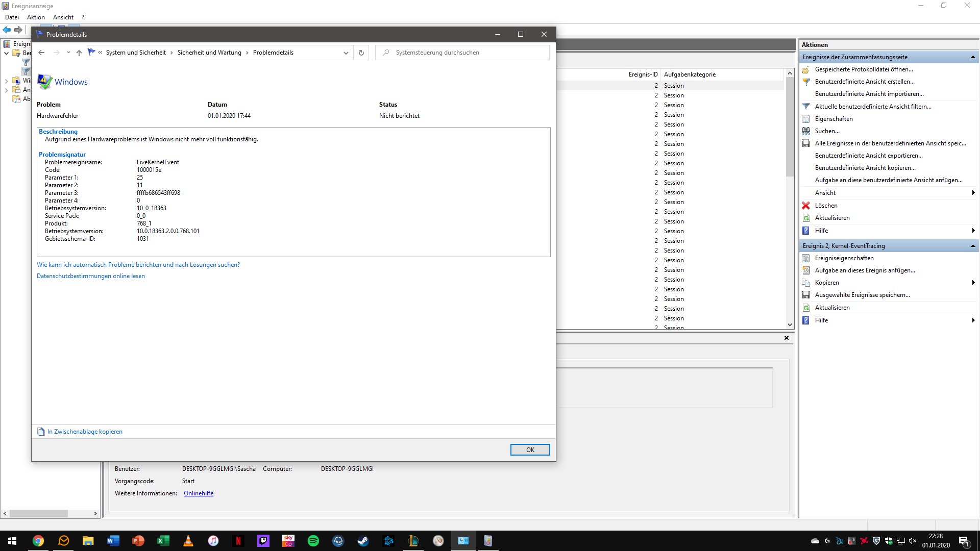
Task: Collapse the Ereignisse der Zusammenfassungsseite section
Action: pos(973,57)
